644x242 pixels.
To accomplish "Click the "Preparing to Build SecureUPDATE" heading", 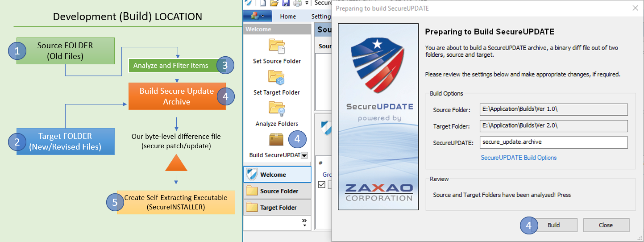I will (490, 32).
